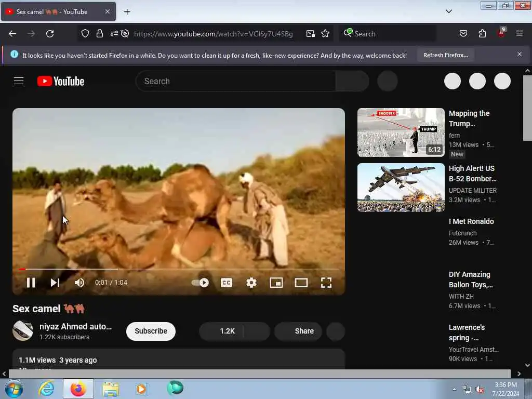532x399 pixels.
Task: Expand the list all tabs chevron
Action: pyautogui.click(x=449, y=11)
